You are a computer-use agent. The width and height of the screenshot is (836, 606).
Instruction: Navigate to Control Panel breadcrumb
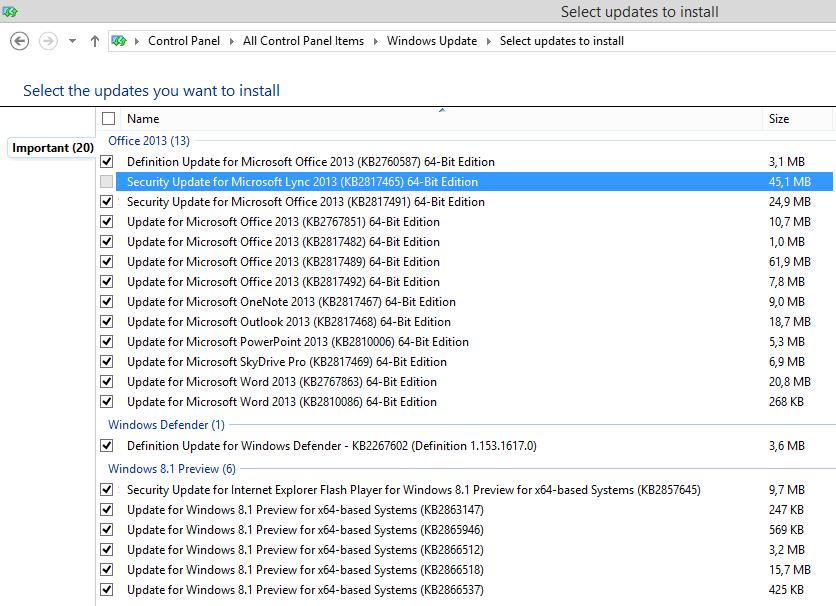[x=184, y=41]
